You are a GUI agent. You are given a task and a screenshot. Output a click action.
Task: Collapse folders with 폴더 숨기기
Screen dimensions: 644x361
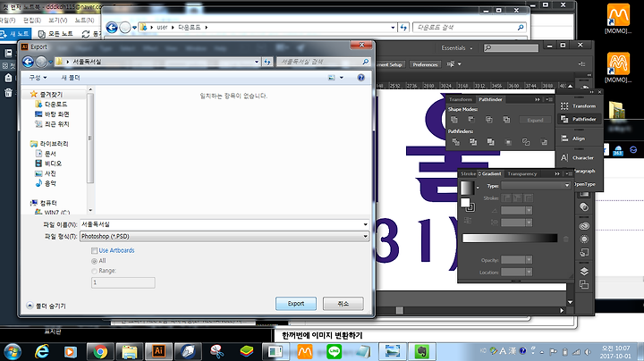[x=46, y=306]
